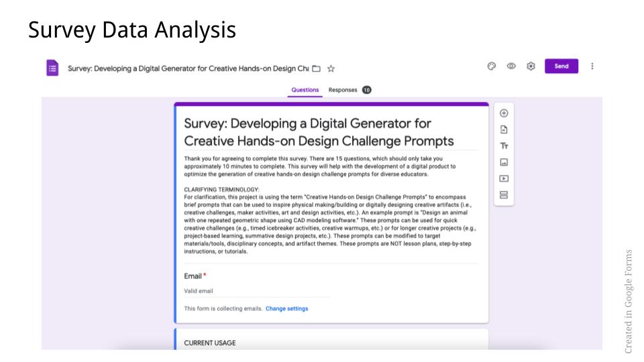Switch to the Questions tab

pyautogui.click(x=305, y=90)
